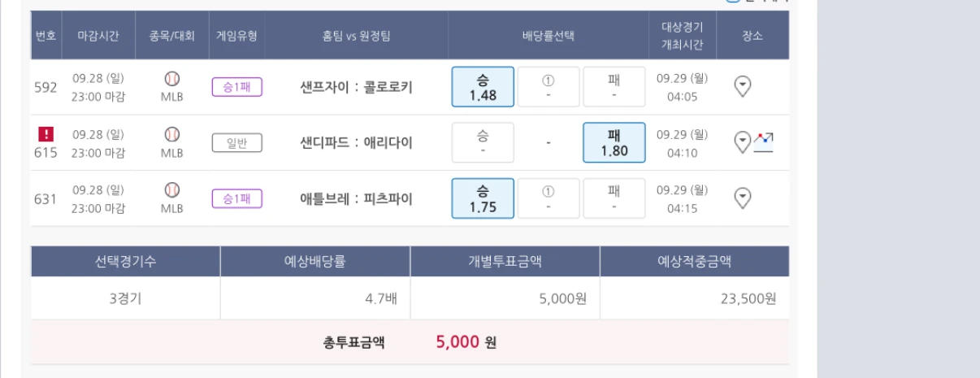Deselect 승 1.48 odds for match 592

click(x=483, y=87)
